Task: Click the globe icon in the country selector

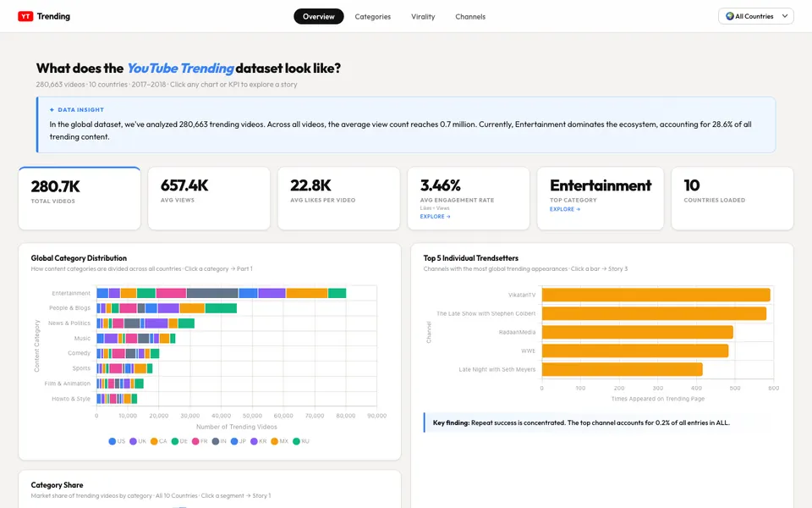Action: 730,16
